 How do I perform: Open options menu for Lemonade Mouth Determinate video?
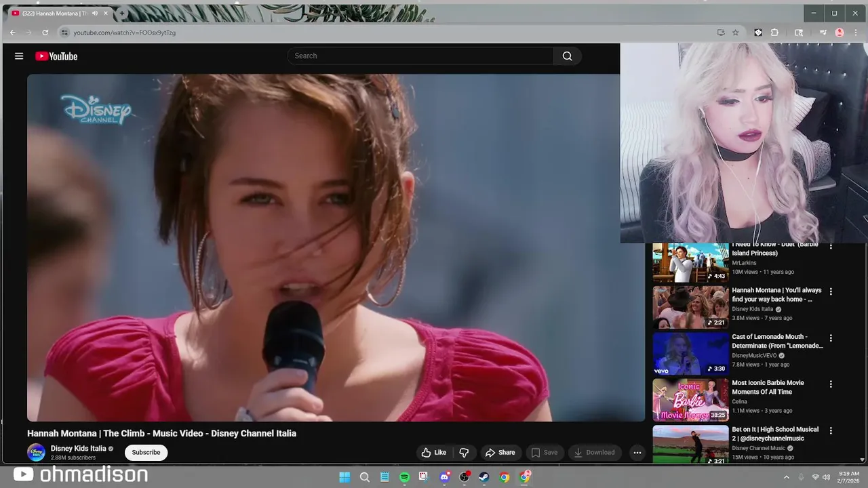(831, 338)
